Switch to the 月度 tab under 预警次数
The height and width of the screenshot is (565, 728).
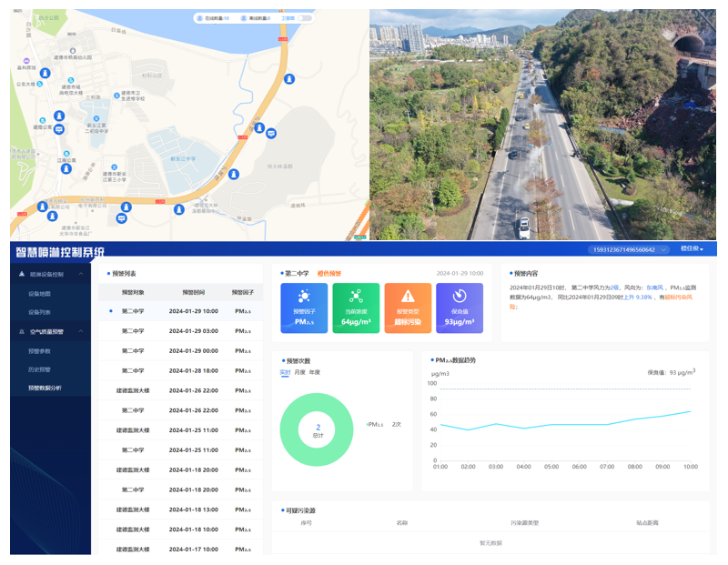300,372
